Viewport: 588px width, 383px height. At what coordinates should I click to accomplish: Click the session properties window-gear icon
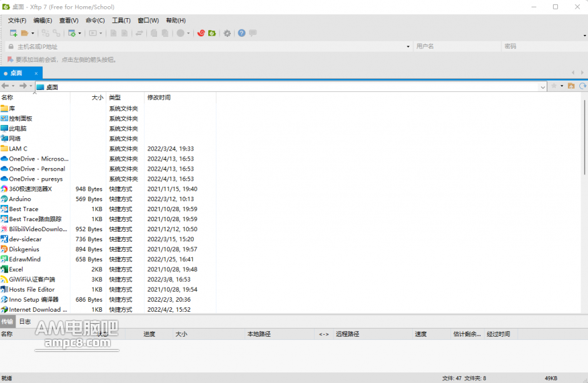[72, 33]
